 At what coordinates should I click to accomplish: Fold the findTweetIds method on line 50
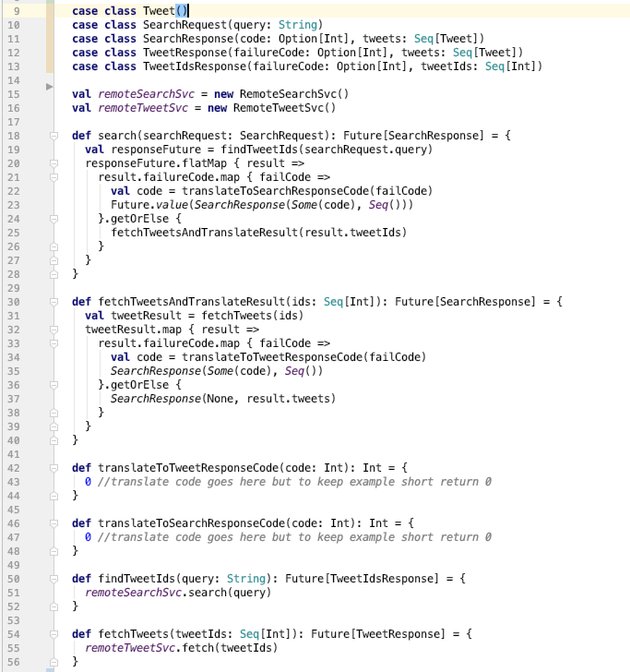point(54,579)
